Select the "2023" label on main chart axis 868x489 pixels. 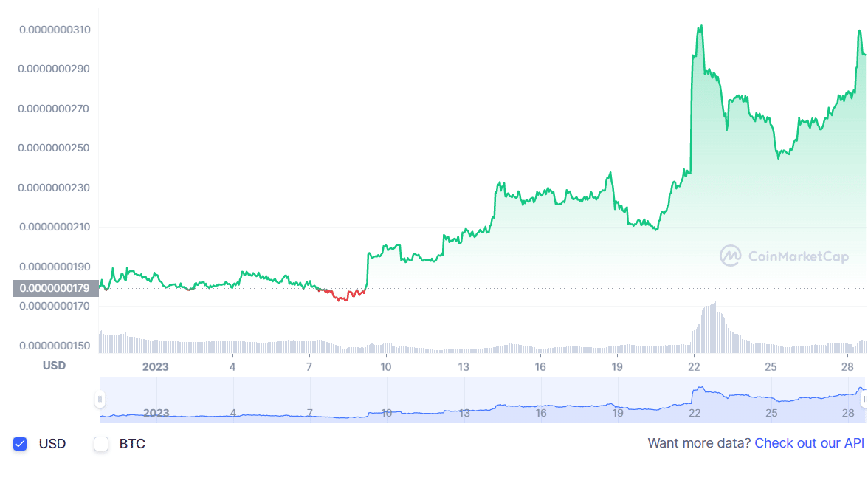(x=156, y=367)
